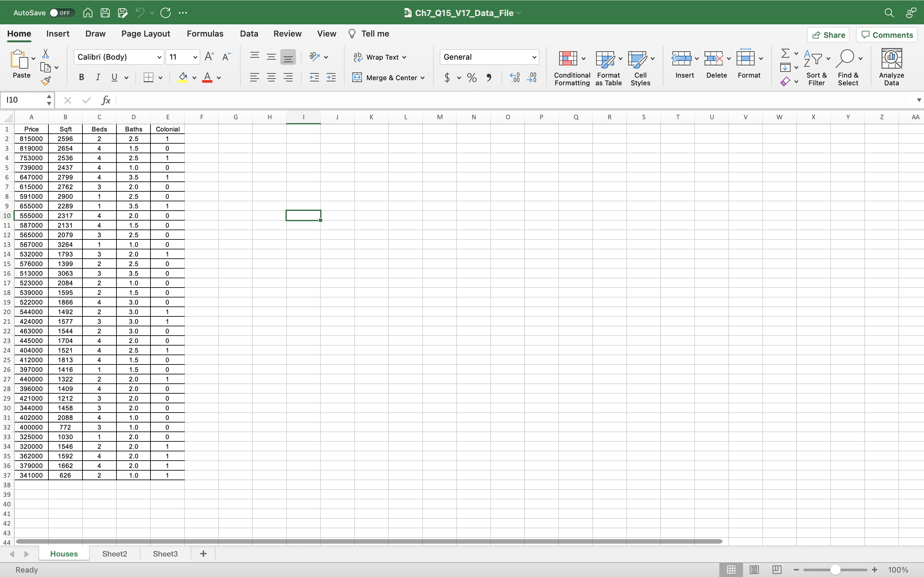Click the Cut scissors icon
Screen dimensions: 924x577
pyautogui.click(x=46, y=54)
